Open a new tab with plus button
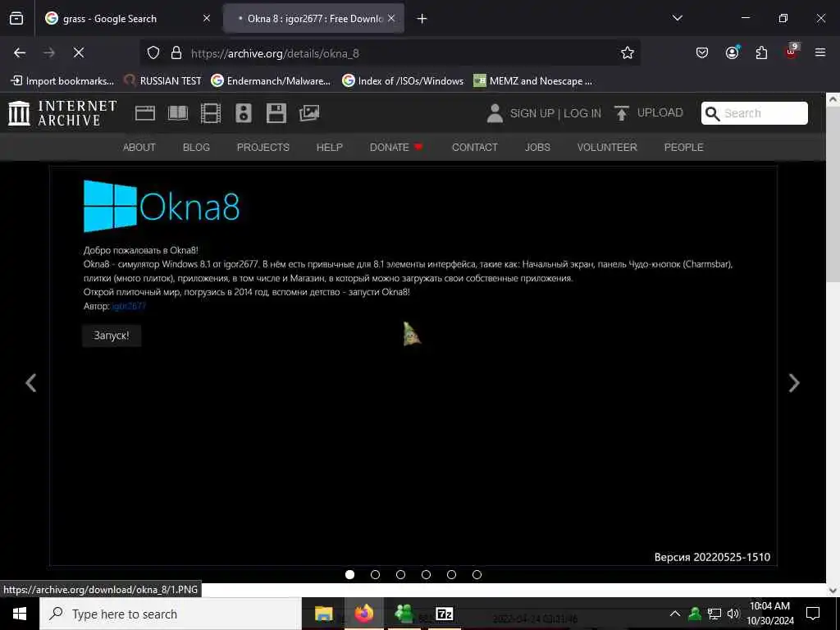 coord(422,19)
